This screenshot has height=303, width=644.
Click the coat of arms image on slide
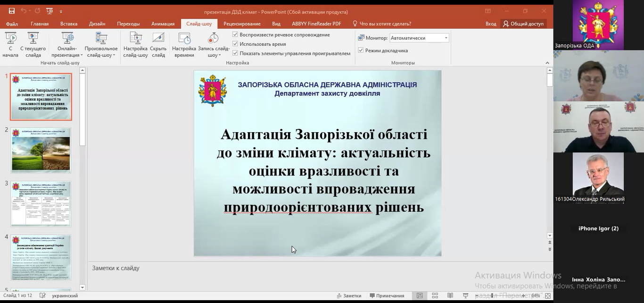213,90
